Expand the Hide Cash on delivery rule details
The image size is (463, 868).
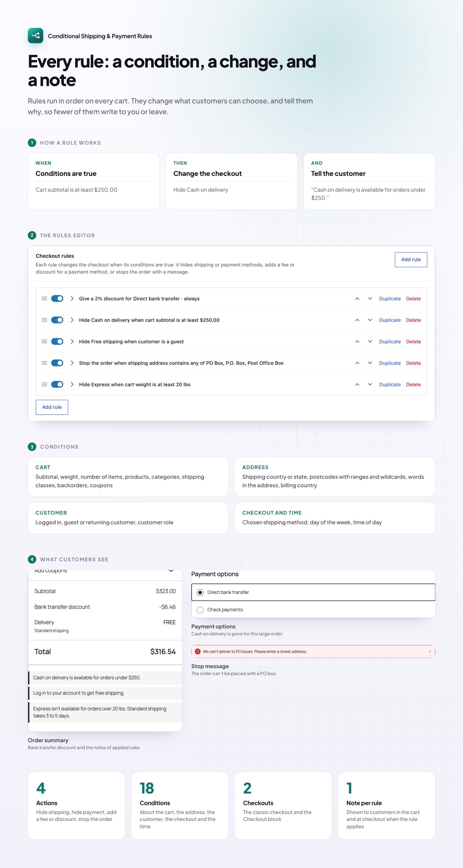(72, 320)
